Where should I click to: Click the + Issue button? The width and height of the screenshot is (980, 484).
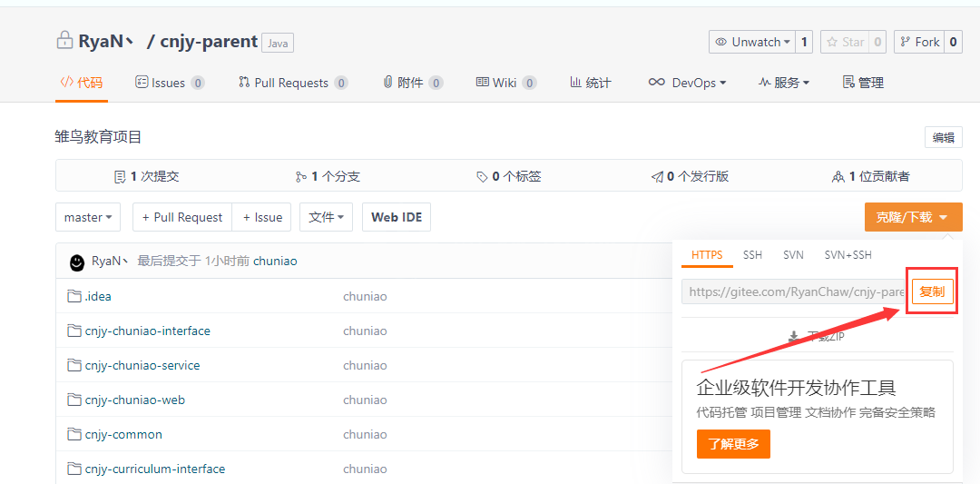pos(262,217)
